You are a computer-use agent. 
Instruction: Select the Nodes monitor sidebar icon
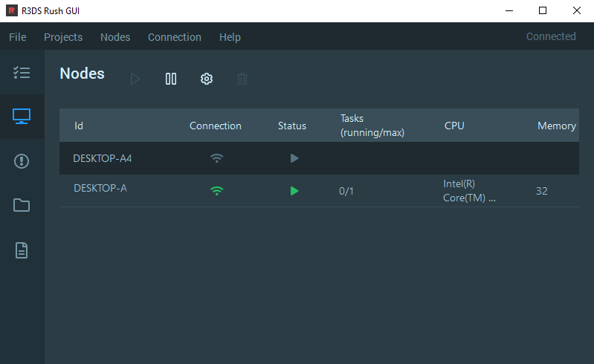click(x=22, y=116)
